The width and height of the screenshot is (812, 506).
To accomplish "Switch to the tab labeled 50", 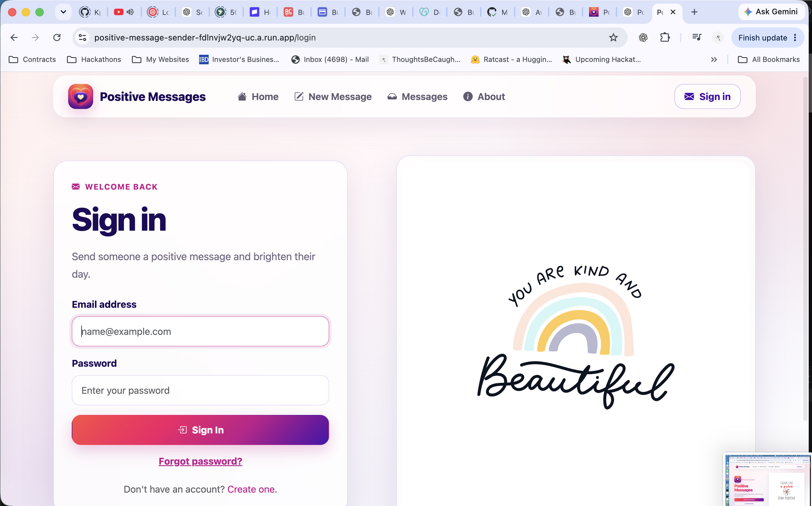I will tap(226, 12).
